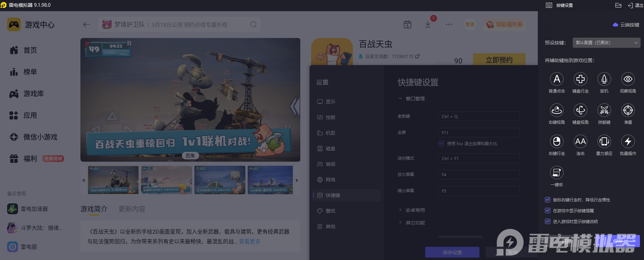This screenshot has width=644, height=260.
Task: Open 性能 settings tab
Action: (x=347, y=117)
